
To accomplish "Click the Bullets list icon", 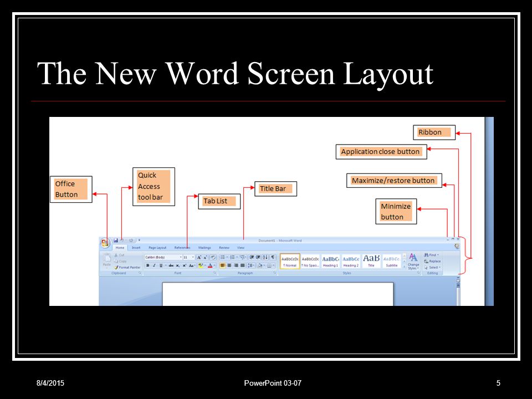I will pyautogui.click(x=223, y=257).
